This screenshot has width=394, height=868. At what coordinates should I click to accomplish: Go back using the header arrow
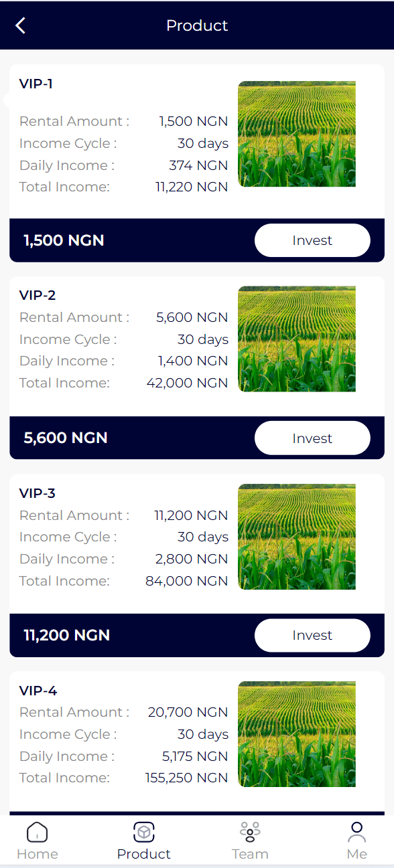(21, 25)
